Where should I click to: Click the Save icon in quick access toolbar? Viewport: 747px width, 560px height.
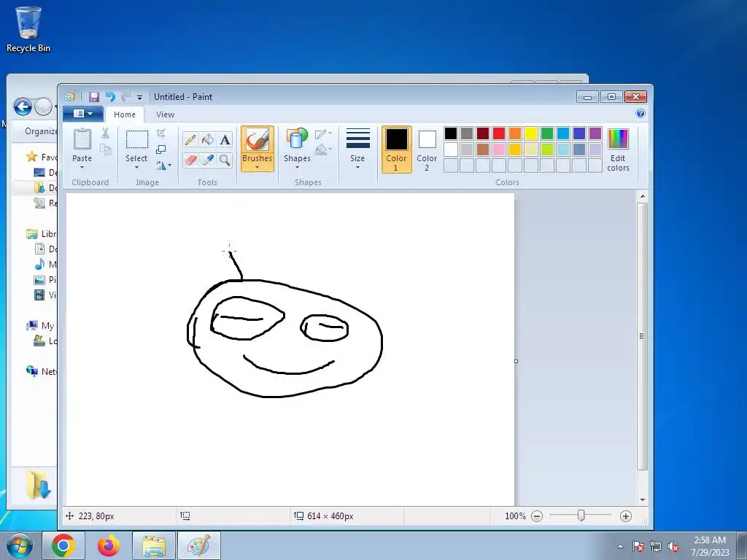pos(94,97)
